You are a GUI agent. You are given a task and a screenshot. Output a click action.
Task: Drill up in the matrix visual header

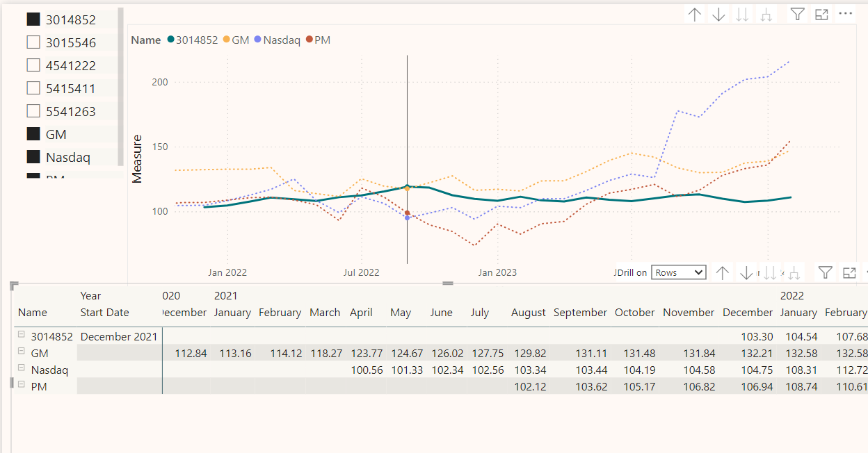[723, 273]
